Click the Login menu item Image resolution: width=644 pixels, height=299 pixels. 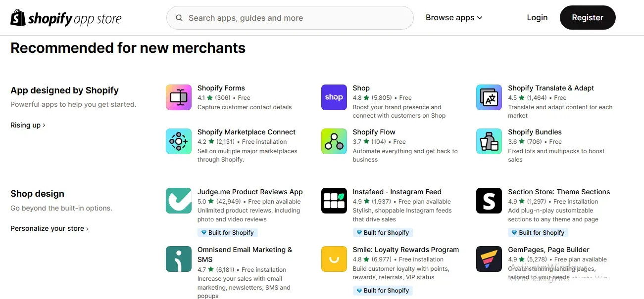tap(537, 18)
